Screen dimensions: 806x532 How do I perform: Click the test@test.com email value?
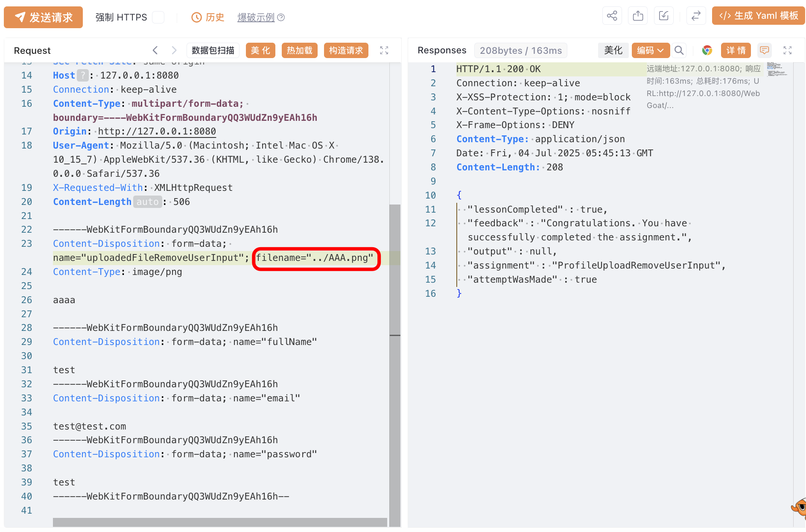click(x=90, y=427)
